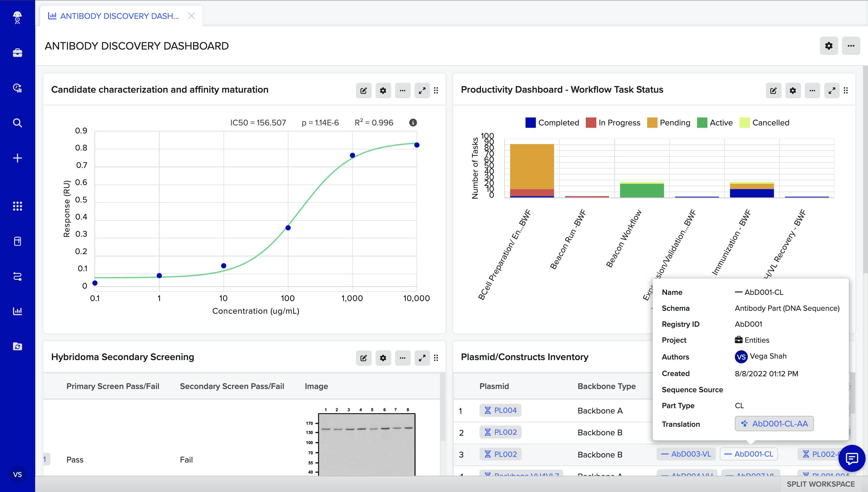
Task: Click the SPLIT WORKSPACE button
Action: pyautogui.click(x=820, y=484)
